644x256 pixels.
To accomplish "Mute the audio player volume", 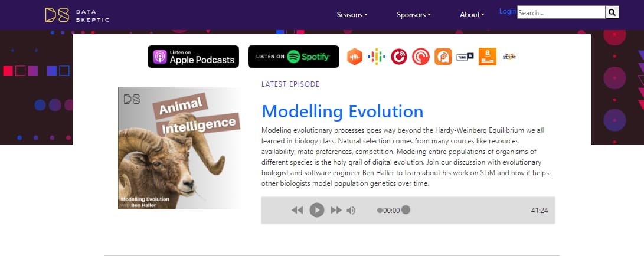I will click(x=351, y=211).
